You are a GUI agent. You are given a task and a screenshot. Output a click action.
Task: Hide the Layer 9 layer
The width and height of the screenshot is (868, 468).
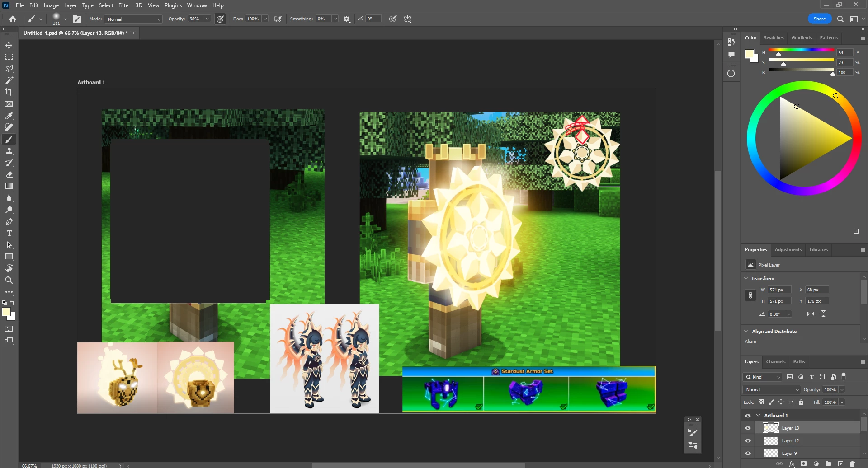coord(748,454)
